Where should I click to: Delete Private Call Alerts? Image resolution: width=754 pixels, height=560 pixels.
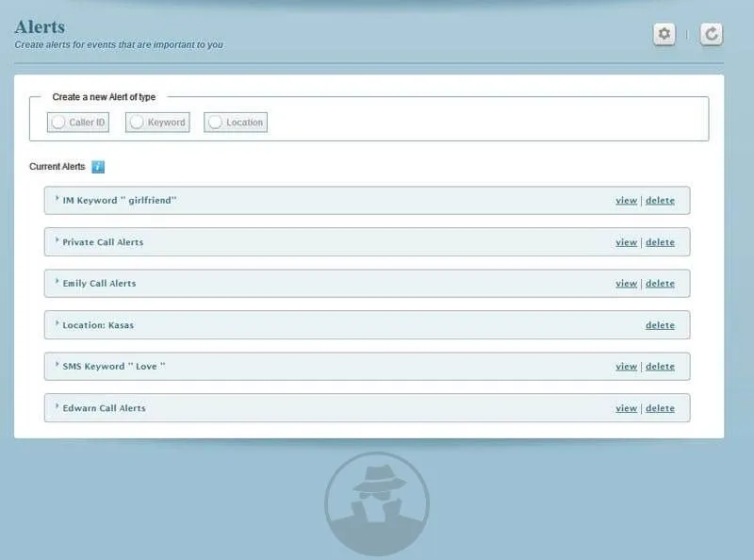pos(660,242)
